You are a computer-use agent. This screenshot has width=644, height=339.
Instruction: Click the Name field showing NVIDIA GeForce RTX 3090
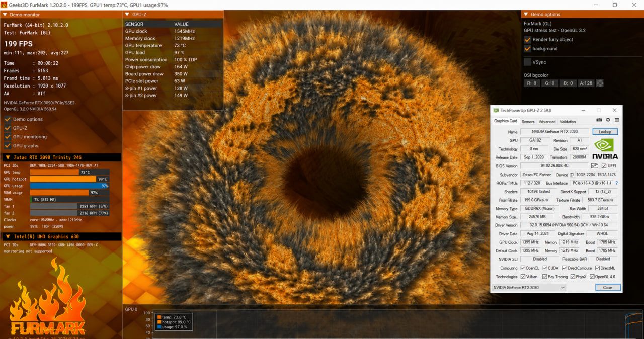554,132
